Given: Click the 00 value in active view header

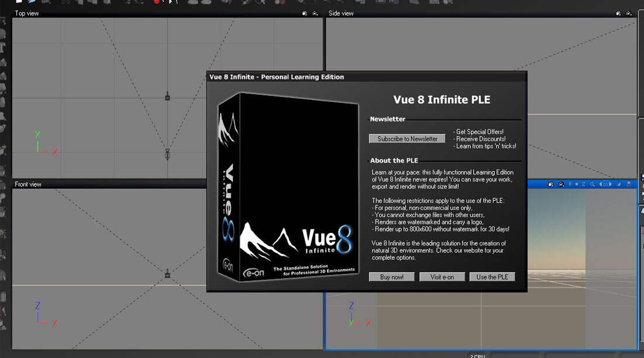Looking at the screenshot, I should [x=605, y=184].
